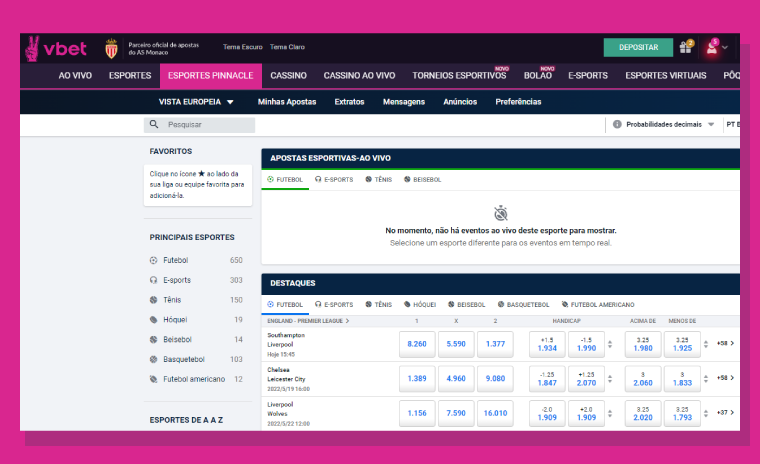Open Extratos link
Screen dimensions: 760x464
click(x=349, y=102)
